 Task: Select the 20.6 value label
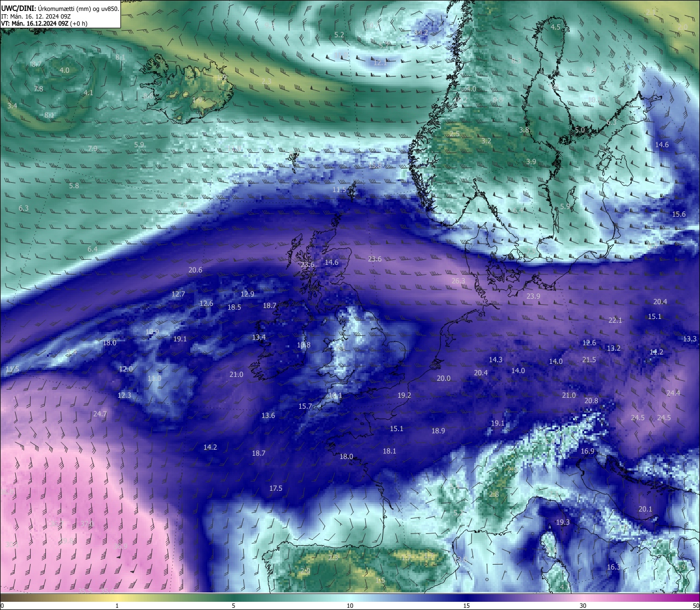195,270
